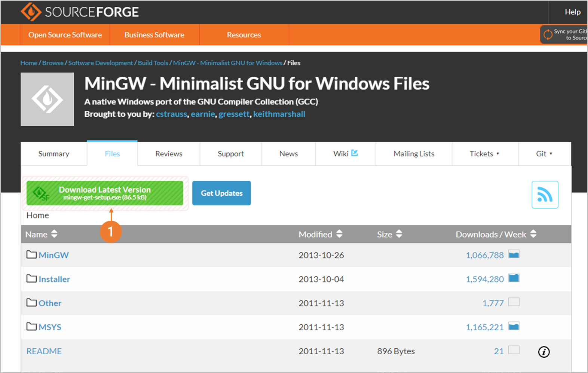Open the MSYS downloads chart icon
The width and height of the screenshot is (588, 373).
(514, 326)
